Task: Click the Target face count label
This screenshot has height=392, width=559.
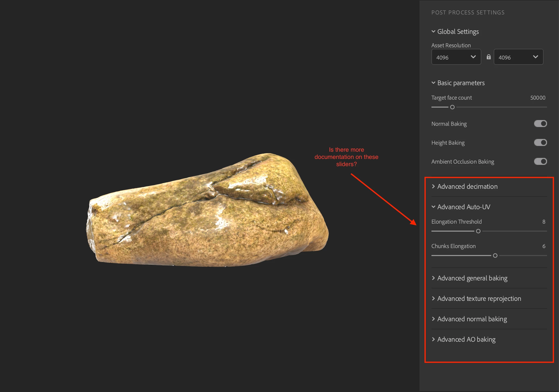Action: [x=451, y=98]
